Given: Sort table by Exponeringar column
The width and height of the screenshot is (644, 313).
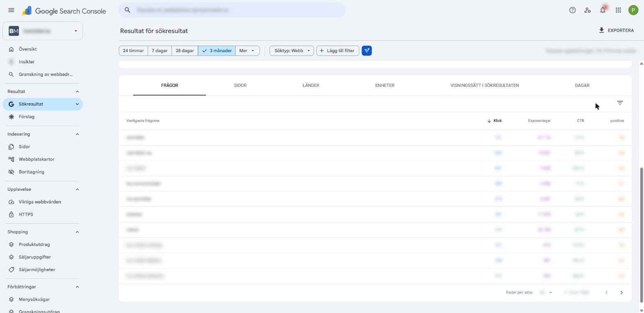Looking at the screenshot, I should click(x=539, y=121).
